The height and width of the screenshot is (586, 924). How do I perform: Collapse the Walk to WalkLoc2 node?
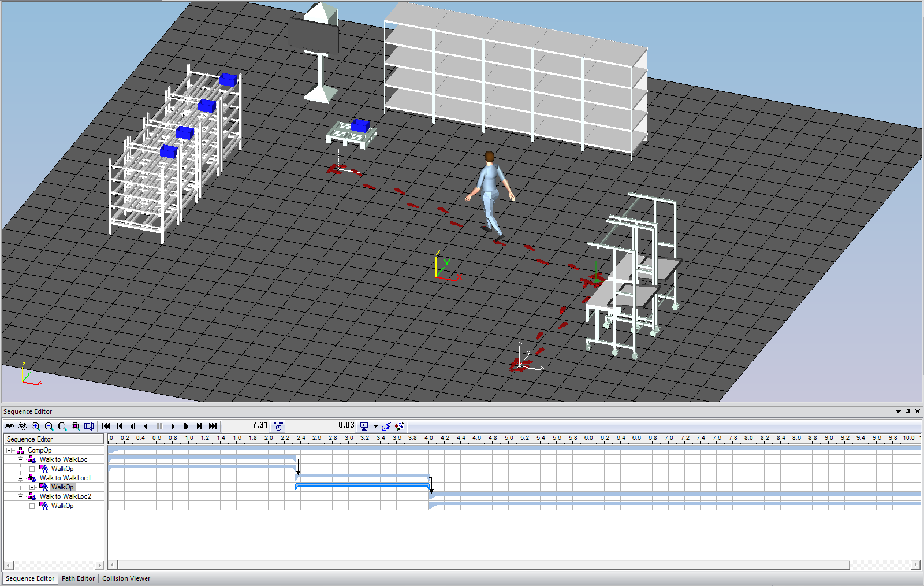tap(21, 496)
